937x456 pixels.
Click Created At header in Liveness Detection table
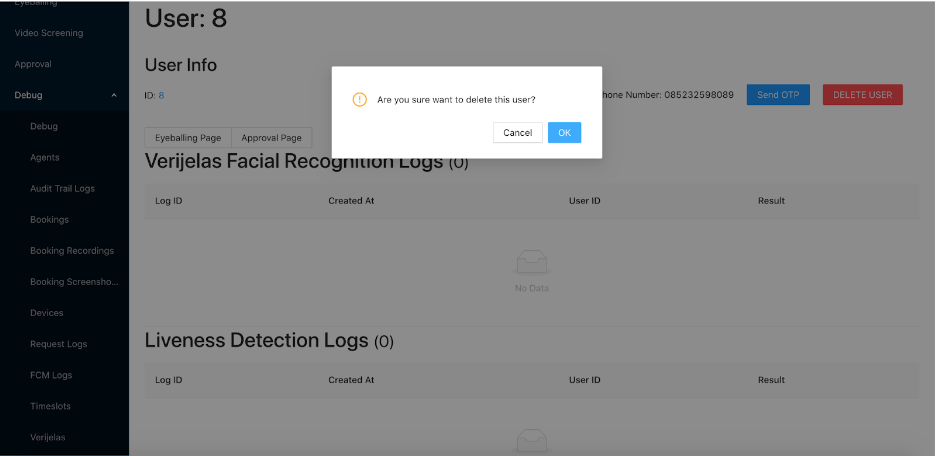(x=351, y=380)
